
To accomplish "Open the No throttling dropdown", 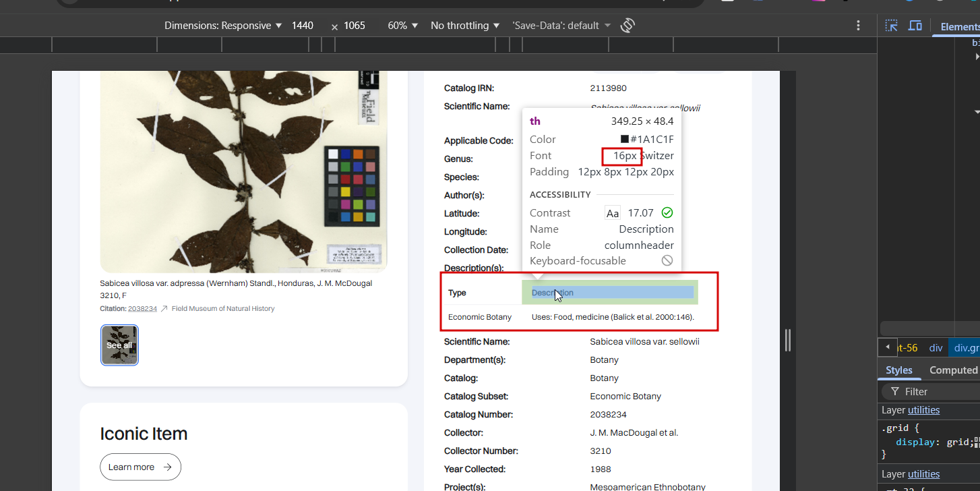I will [x=465, y=26].
